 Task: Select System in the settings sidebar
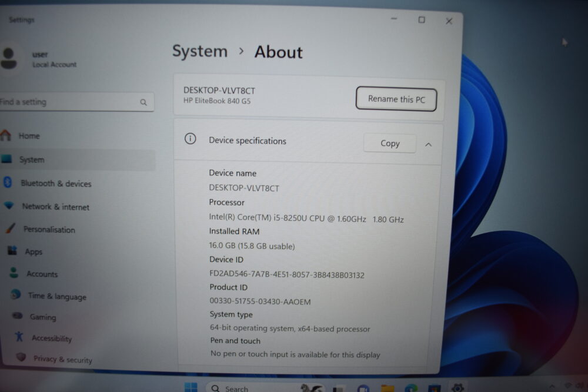77,160
